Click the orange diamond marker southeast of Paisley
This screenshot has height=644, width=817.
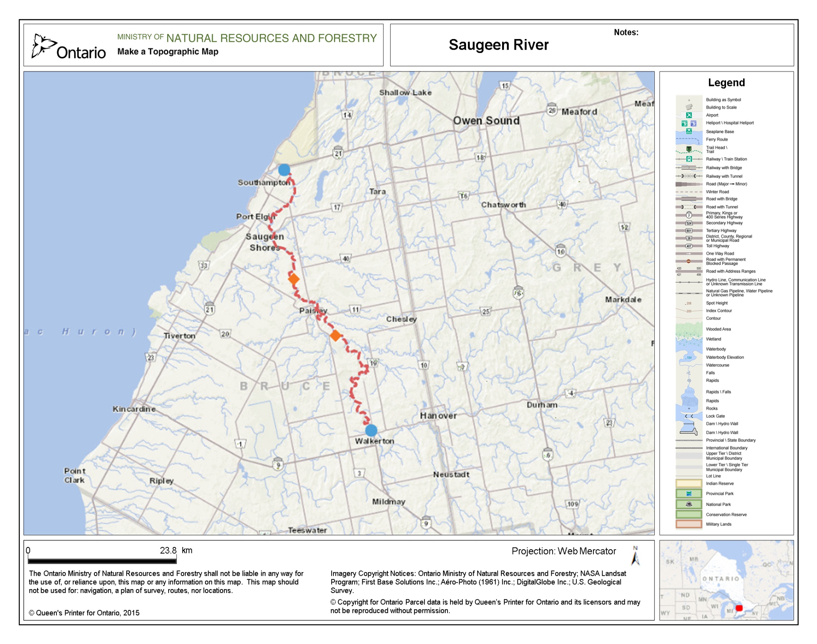pyautogui.click(x=335, y=335)
